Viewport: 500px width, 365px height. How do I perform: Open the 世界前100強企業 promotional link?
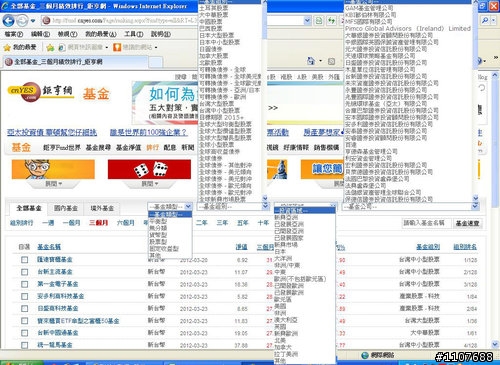coord(149,133)
